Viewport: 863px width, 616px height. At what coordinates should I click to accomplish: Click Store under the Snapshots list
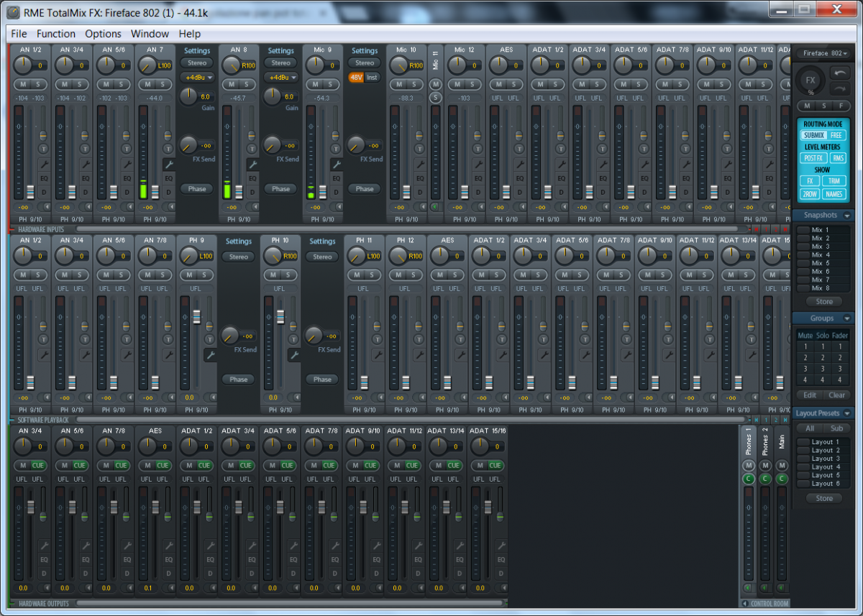click(824, 302)
